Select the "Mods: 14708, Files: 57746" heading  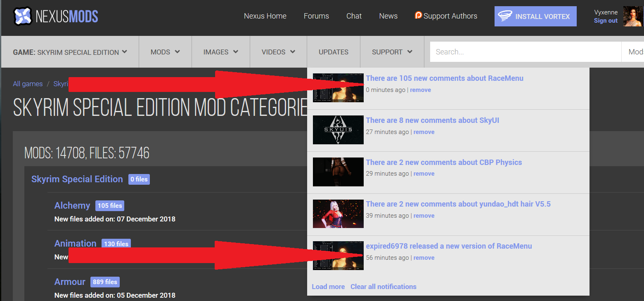87,153
